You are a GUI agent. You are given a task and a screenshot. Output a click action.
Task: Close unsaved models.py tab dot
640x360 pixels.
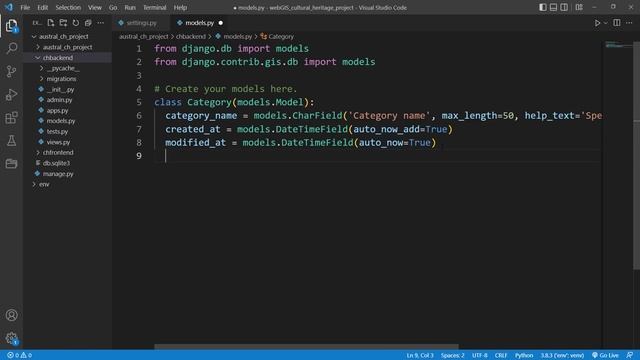221,23
